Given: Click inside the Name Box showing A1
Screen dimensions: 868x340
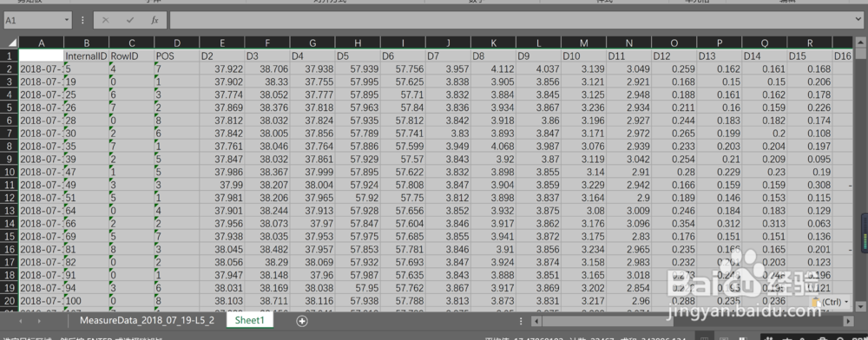Looking at the screenshot, I should tap(34, 20).
